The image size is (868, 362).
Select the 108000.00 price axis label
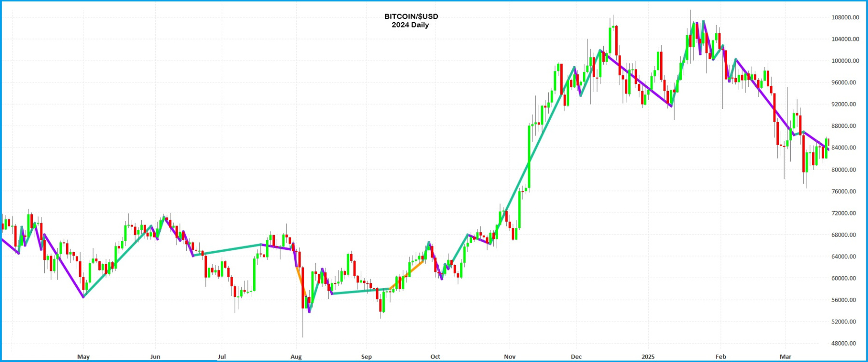coord(845,17)
